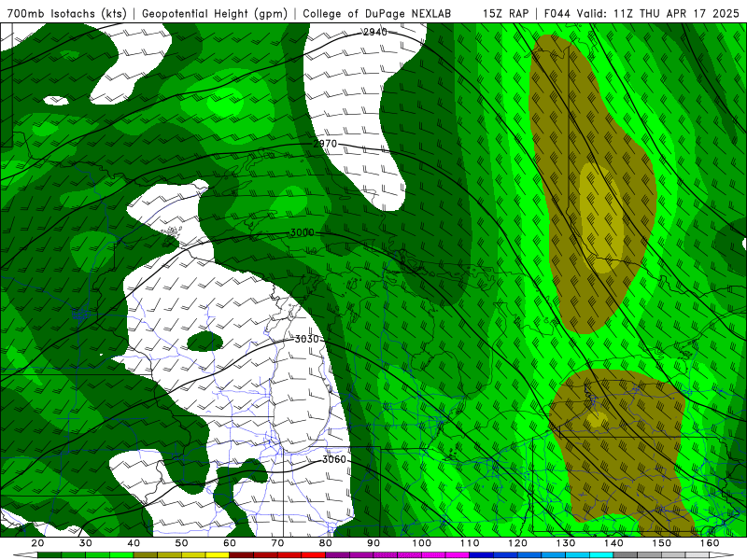The image size is (747, 560).
Task: Click the 100 label on the color scale
Action: click(x=422, y=543)
